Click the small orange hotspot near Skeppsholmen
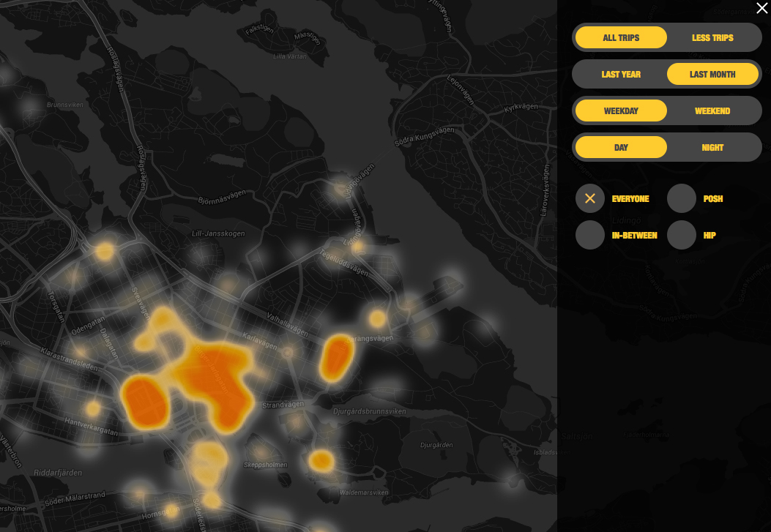Image resolution: width=771 pixels, height=532 pixels. click(321, 460)
